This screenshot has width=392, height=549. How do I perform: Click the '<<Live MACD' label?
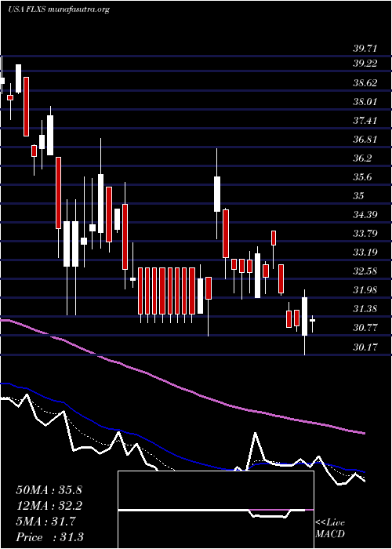330,529
